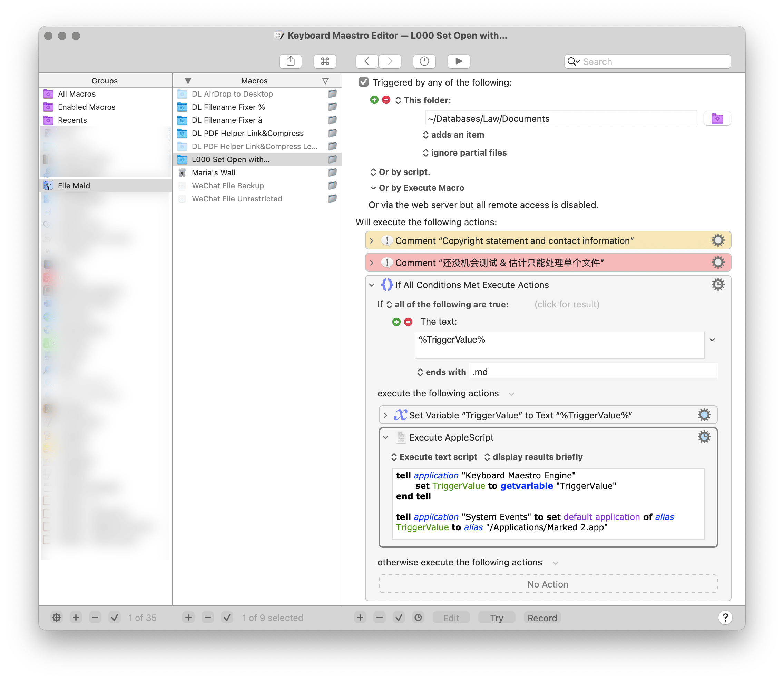Click the Share toolbar icon

coord(290,61)
